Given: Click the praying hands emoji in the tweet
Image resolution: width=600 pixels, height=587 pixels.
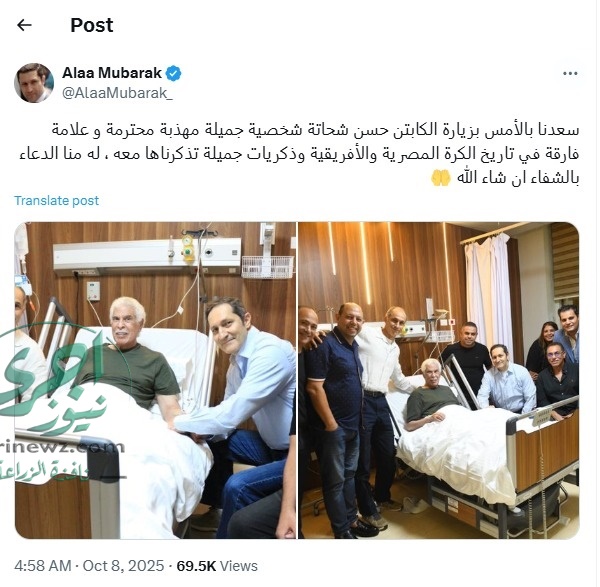Looking at the screenshot, I should (x=440, y=178).
